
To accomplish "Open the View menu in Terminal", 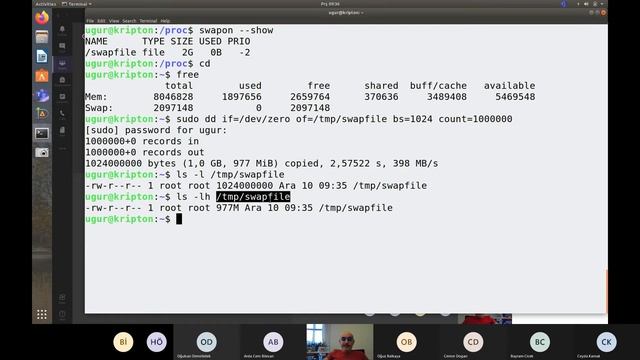I will (114, 21).
